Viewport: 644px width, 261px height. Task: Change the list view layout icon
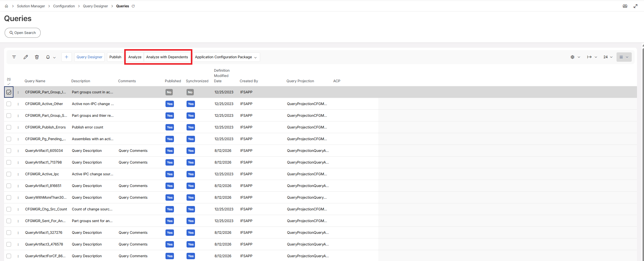[x=624, y=57]
